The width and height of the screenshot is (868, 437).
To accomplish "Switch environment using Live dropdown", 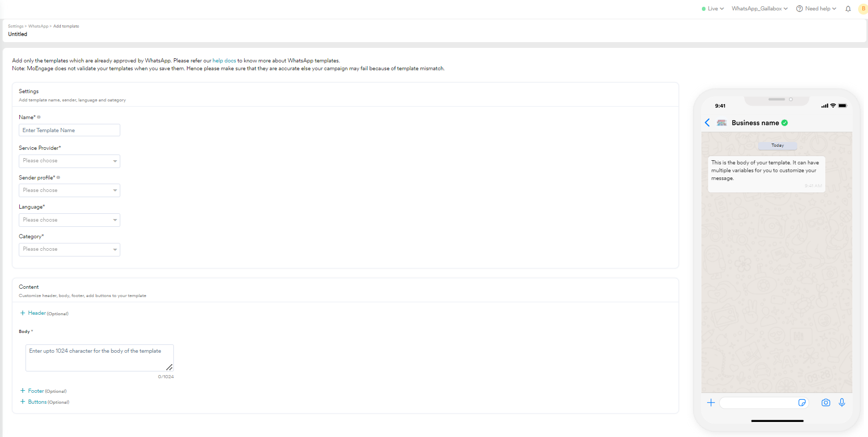I will click(x=713, y=9).
